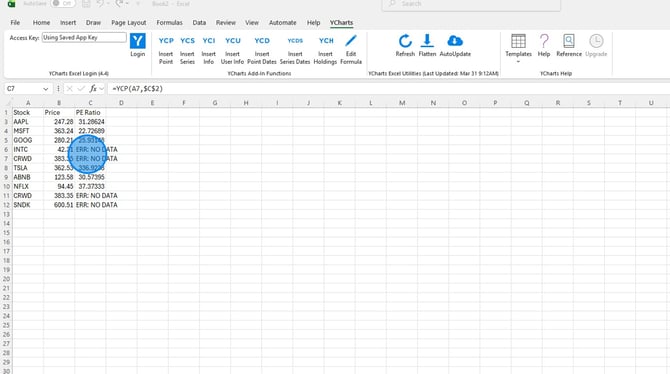Click the AutoUpdate cloud icon
This screenshot has width=670, height=374.
point(455,41)
